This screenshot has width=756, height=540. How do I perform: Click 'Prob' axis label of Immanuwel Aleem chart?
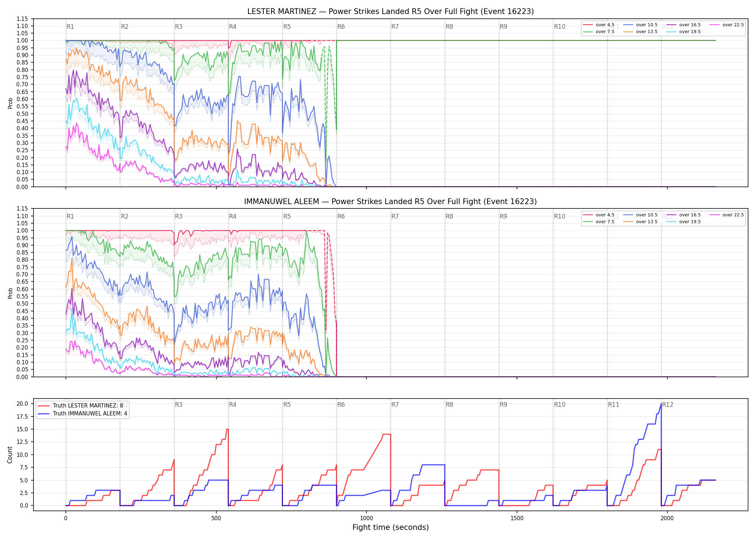(10, 293)
